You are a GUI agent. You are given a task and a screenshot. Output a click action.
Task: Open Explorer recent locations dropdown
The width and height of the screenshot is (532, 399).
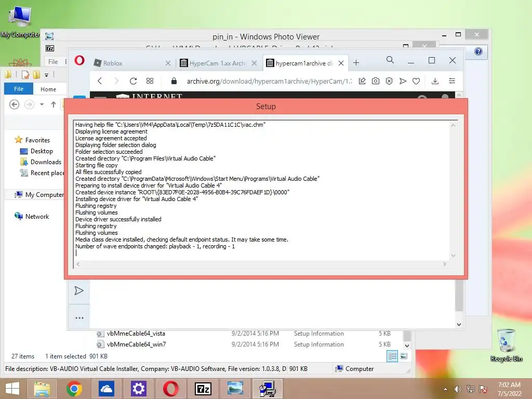(x=42, y=104)
